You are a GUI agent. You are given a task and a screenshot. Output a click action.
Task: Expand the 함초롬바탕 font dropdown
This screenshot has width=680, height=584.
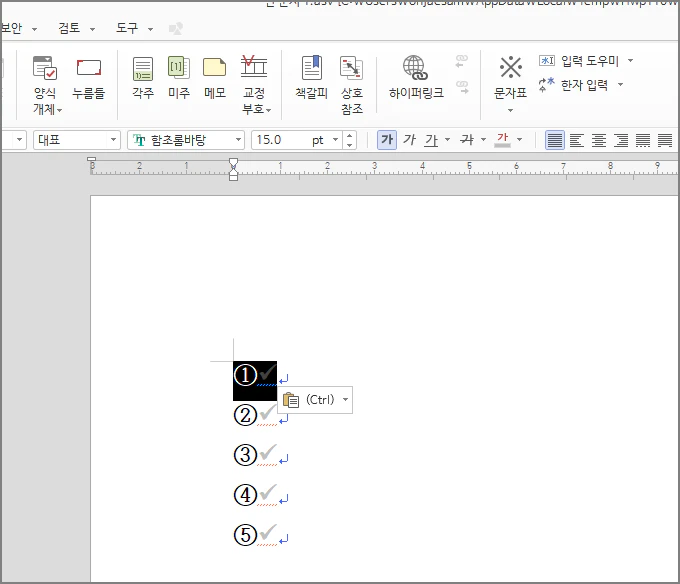[238, 140]
